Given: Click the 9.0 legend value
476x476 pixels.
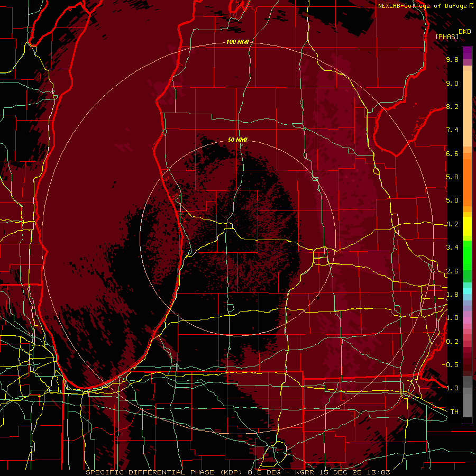Looking at the screenshot, I should (x=452, y=83).
